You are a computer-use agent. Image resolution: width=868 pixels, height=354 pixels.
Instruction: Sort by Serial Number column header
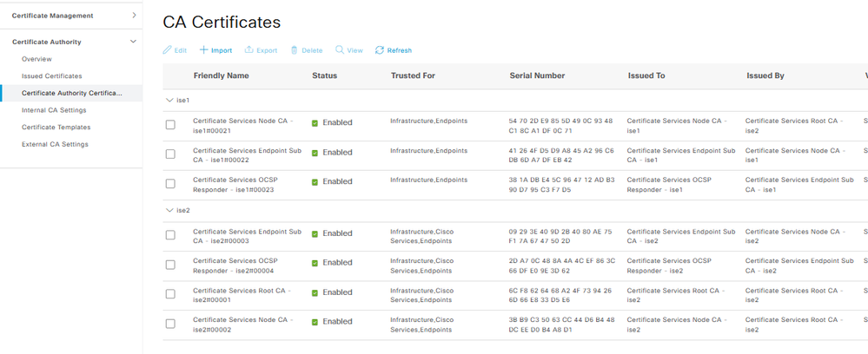tap(537, 75)
